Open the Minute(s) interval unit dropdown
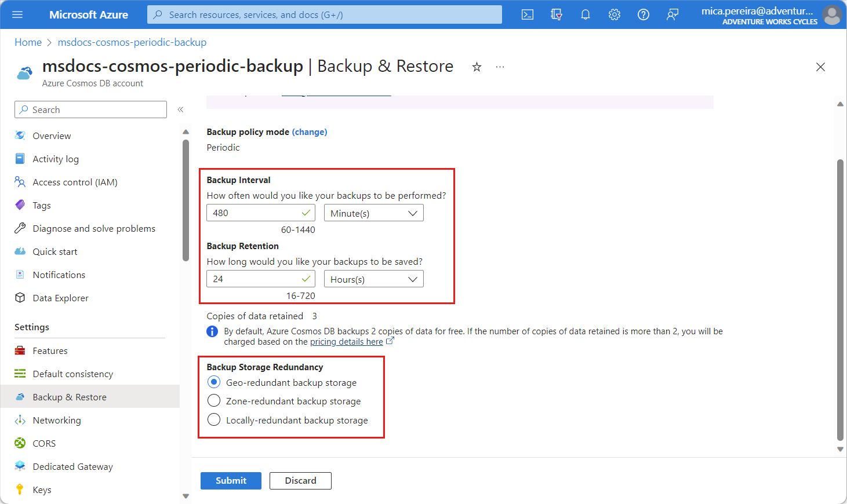 coord(373,213)
